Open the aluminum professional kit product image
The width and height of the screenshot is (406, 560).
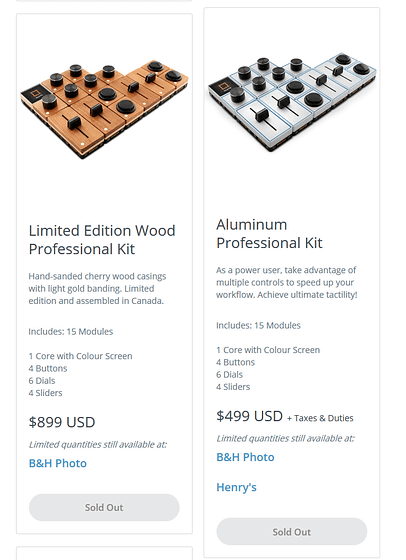point(292,103)
